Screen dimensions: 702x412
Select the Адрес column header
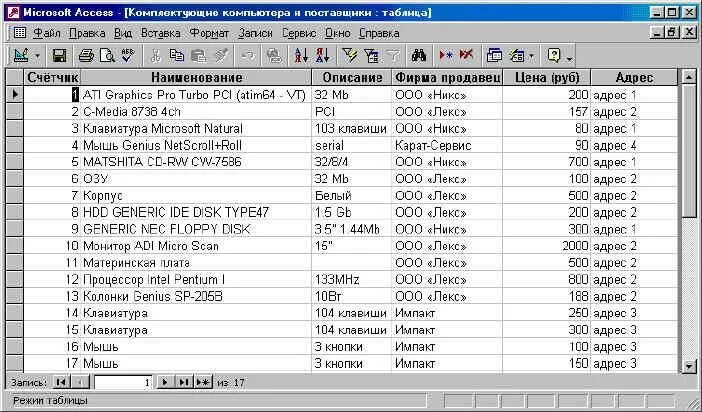(634, 77)
